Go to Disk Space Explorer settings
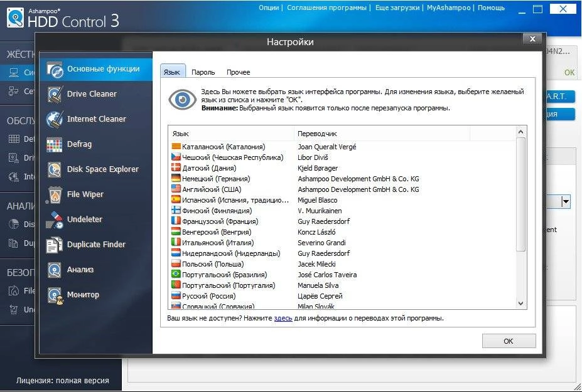The image size is (582, 392). tap(96, 169)
